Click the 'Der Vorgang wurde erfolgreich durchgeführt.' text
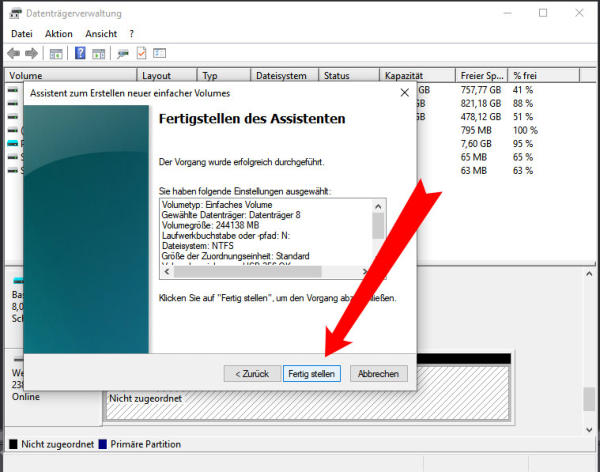Image resolution: width=600 pixels, height=472 pixels. [241, 162]
